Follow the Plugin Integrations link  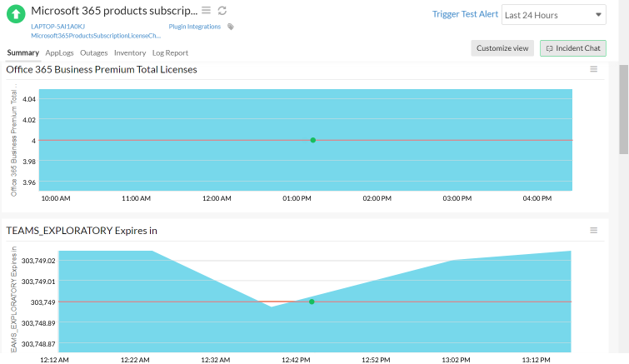(195, 27)
